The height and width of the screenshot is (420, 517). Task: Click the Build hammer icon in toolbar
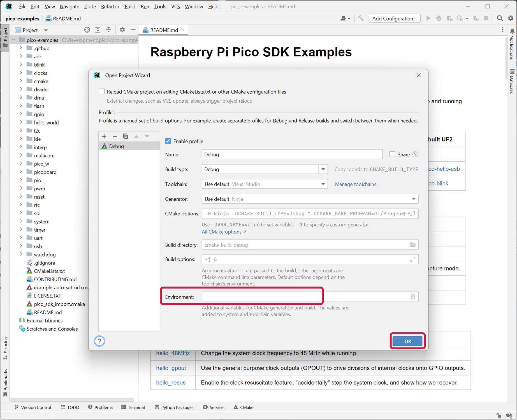coord(361,19)
